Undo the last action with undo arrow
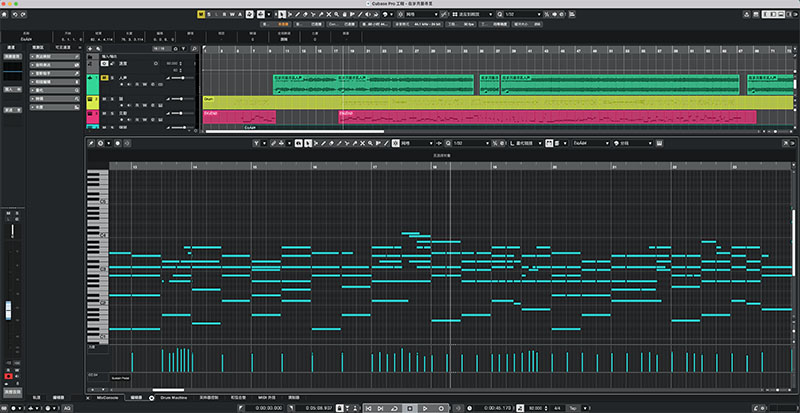This screenshot has height=413, width=800. pos(15,14)
